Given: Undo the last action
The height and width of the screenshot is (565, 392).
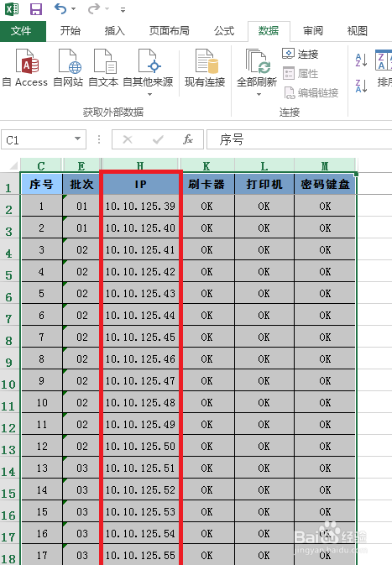Looking at the screenshot, I should 60,8.
